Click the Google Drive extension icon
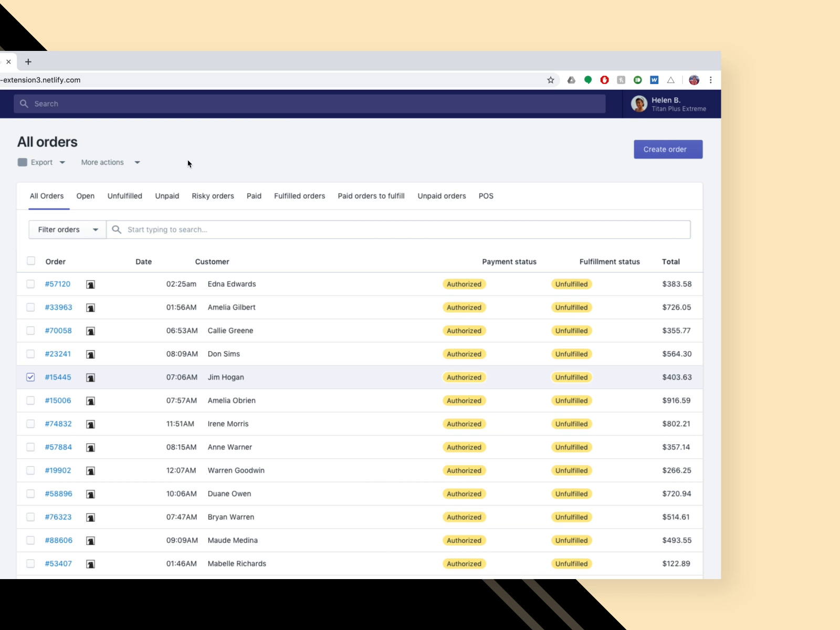The height and width of the screenshot is (630, 840). point(571,80)
